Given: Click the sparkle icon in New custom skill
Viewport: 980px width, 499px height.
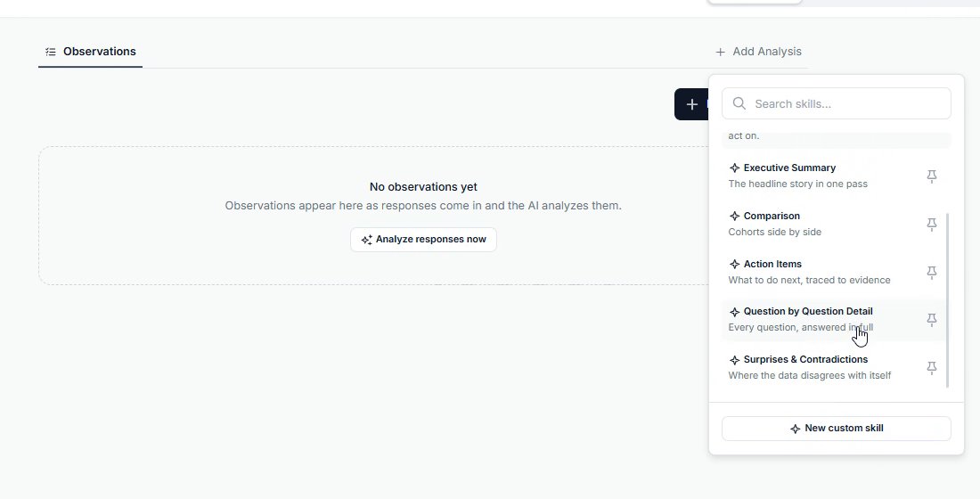Looking at the screenshot, I should [x=795, y=429].
